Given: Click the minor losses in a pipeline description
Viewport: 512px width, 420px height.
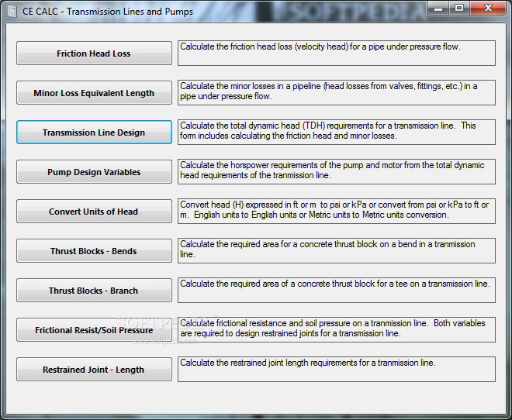Looking at the screenshot, I should 337,93.
